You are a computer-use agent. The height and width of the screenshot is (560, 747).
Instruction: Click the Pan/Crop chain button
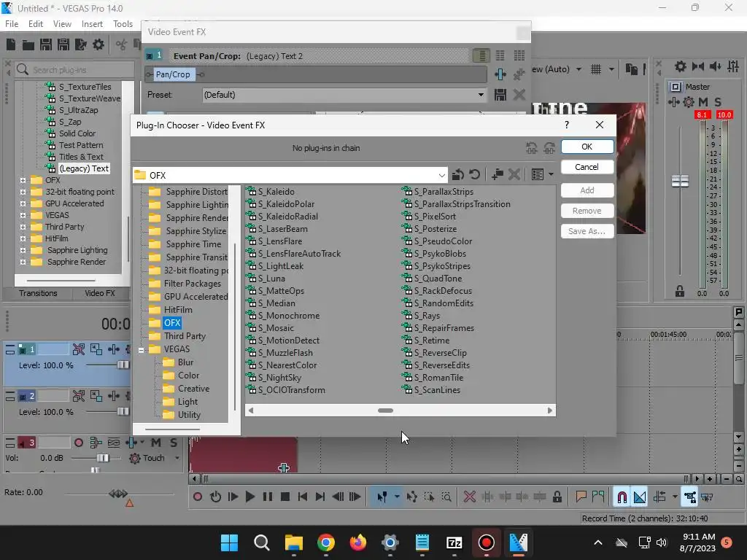[173, 74]
